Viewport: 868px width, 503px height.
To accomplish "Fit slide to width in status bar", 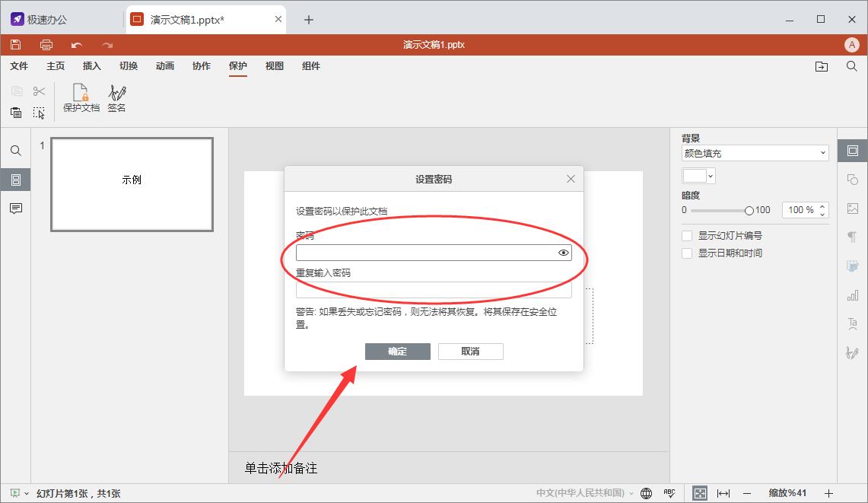I will 723,493.
